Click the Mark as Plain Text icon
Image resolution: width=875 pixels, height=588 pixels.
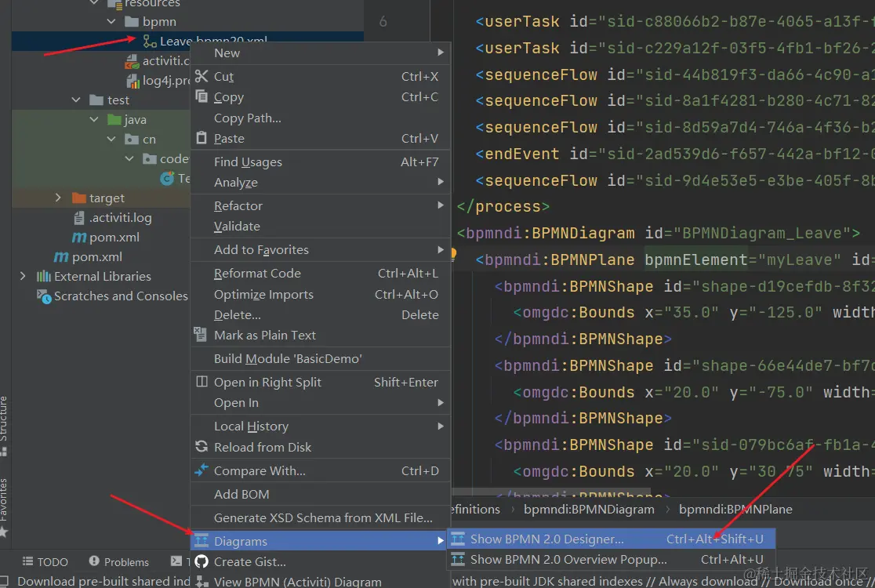pos(200,335)
